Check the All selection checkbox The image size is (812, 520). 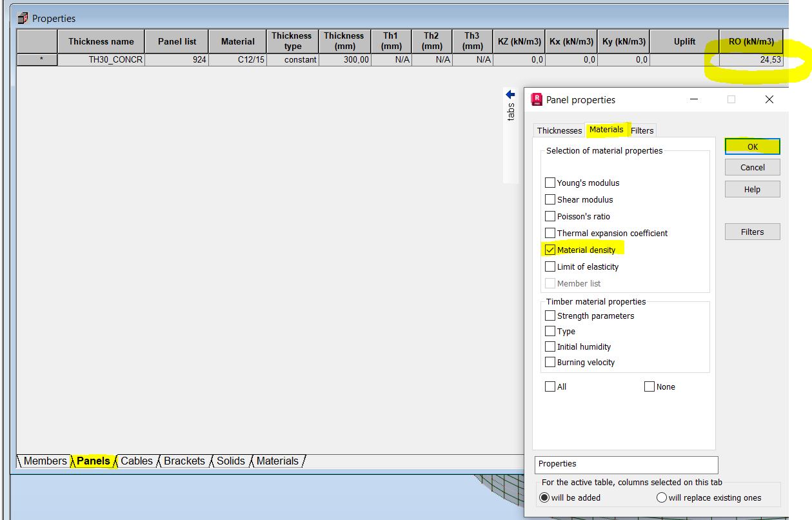(x=550, y=386)
